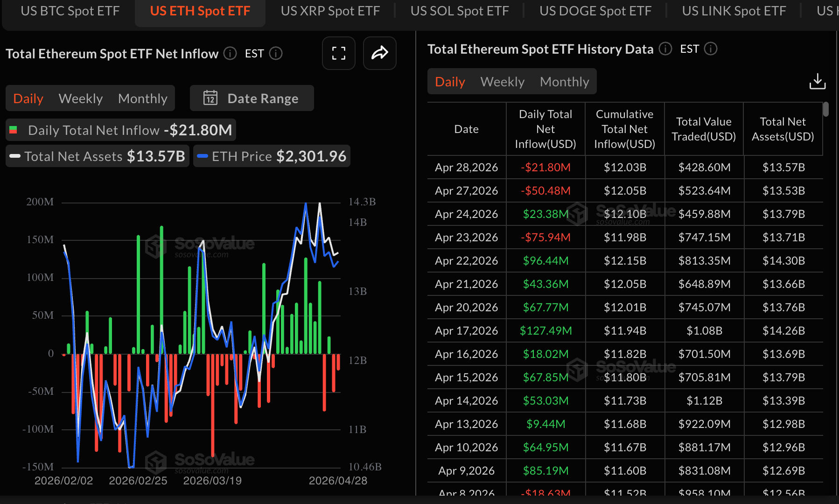Download the history data table
839x504 pixels.
pyautogui.click(x=817, y=81)
